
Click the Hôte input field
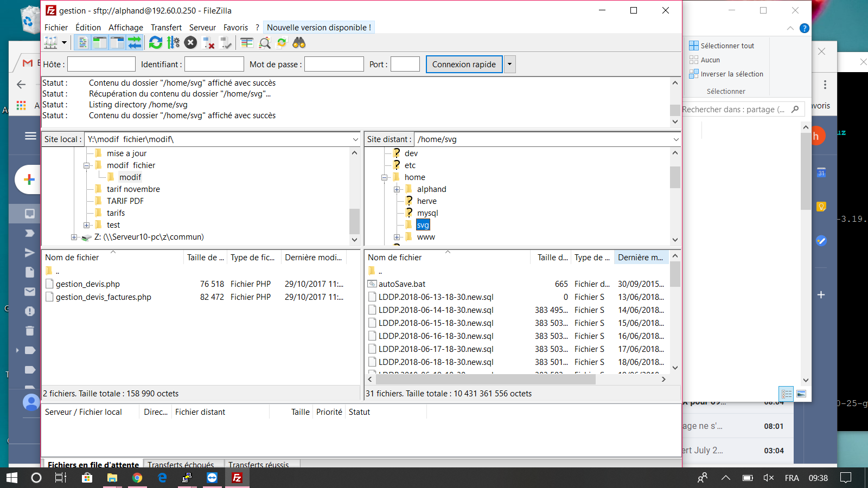[x=101, y=64]
